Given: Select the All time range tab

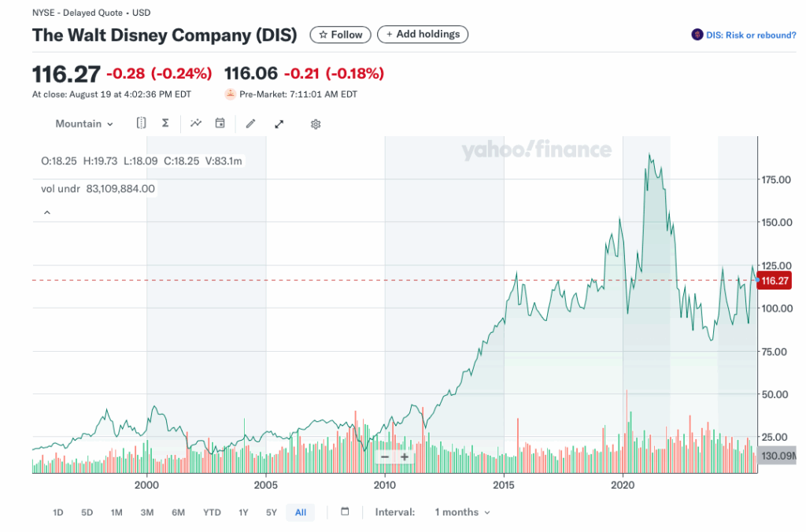Looking at the screenshot, I should pos(301,512).
